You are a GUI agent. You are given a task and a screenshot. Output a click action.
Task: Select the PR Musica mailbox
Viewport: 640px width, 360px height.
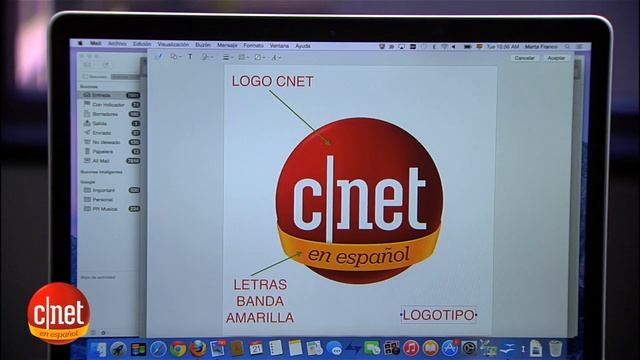110,209
